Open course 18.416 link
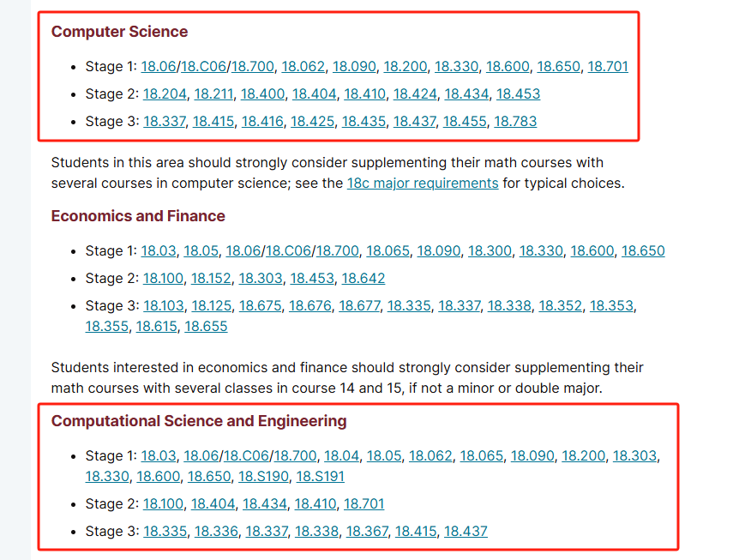The image size is (733, 560). click(x=262, y=121)
